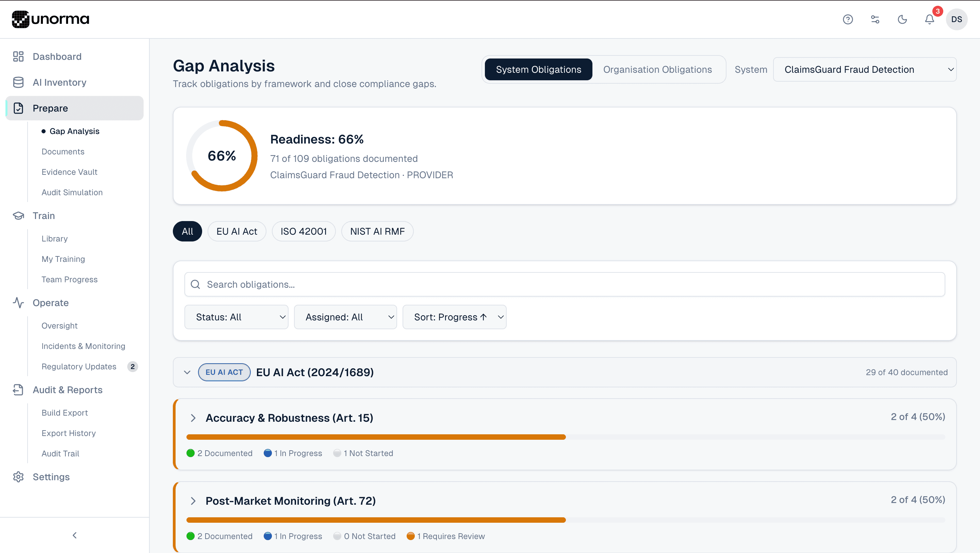Image resolution: width=980 pixels, height=553 pixels.
Task: Click the Settings gear icon
Action: click(x=18, y=477)
